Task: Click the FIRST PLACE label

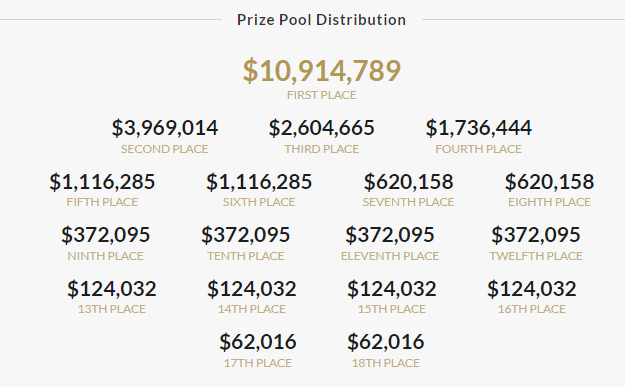Action: tap(322, 95)
